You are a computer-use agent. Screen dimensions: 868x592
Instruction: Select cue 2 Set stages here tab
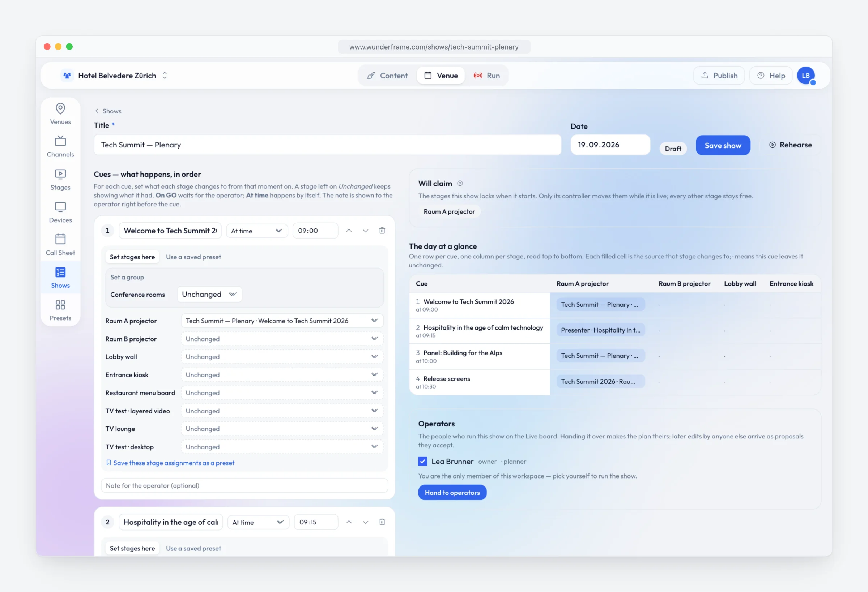point(132,548)
